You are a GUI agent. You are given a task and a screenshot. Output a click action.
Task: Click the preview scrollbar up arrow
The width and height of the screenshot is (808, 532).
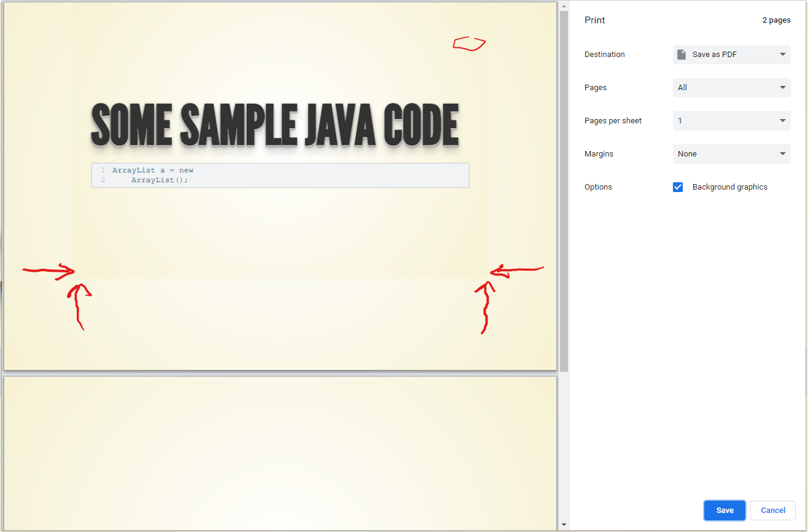pyautogui.click(x=564, y=6)
